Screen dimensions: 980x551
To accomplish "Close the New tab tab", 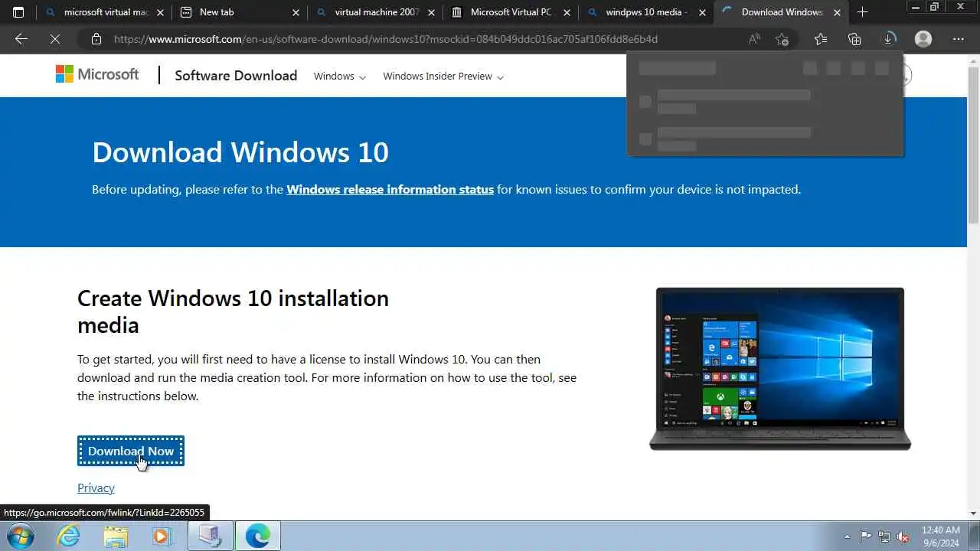I will click(x=296, y=12).
